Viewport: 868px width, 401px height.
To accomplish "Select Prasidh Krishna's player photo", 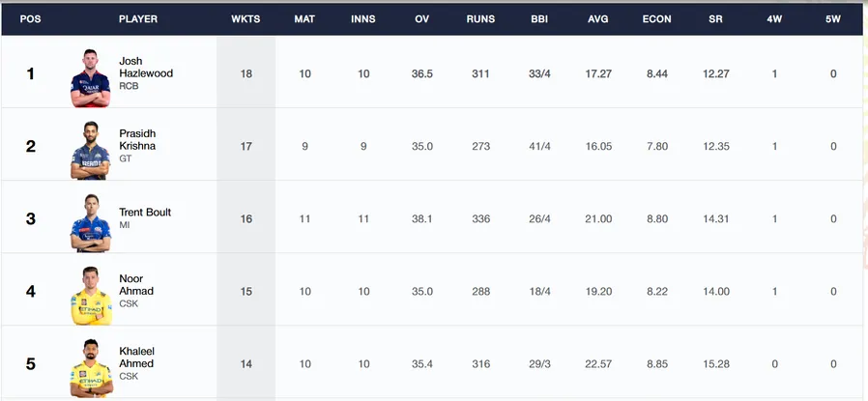I will [x=90, y=151].
